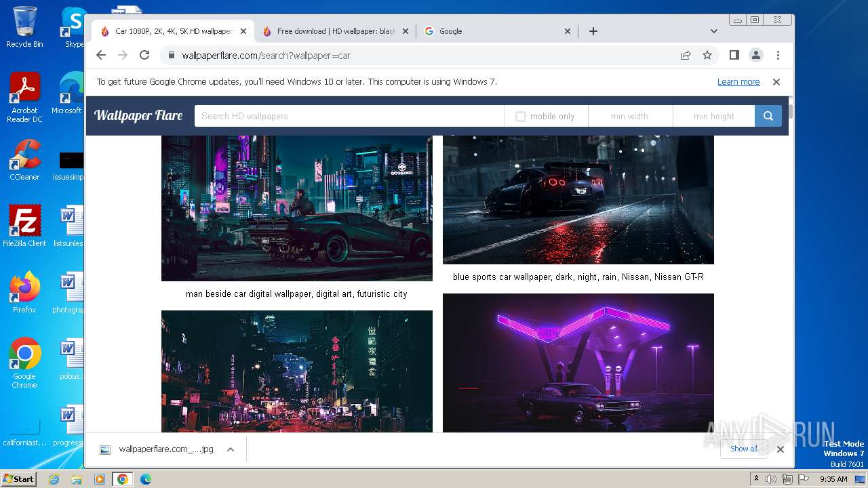Image resolution: width=868 pixels, height=488 pixels.
Task: Open Acrobat Reader DC desktop icon
Action: tap(24, 98)
